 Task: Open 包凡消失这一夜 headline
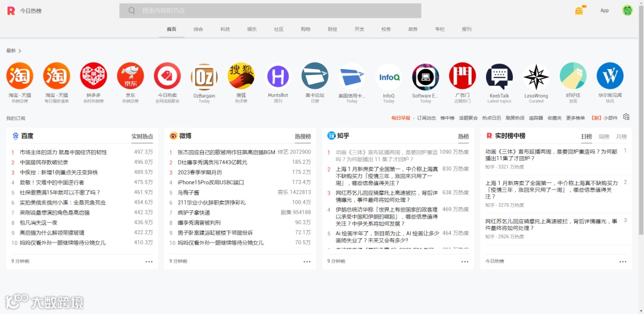[39, 222]
